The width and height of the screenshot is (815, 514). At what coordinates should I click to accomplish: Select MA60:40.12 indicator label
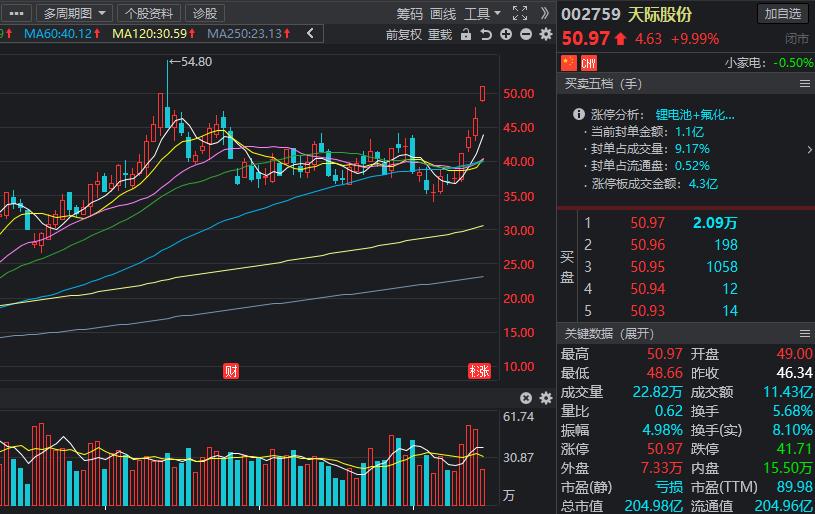coord(62,34)
